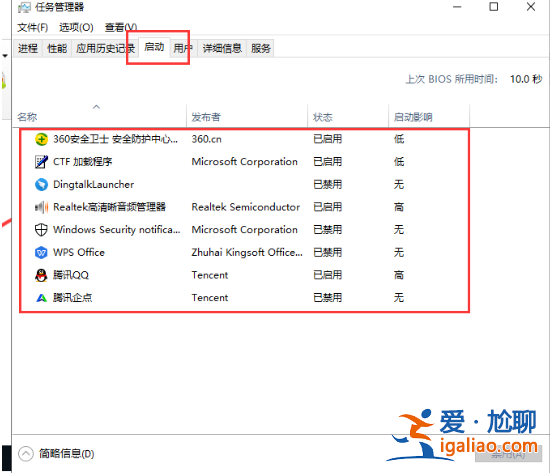Minimize the Task Manager window
This screenshot has width=550, height=473.
[x=457, y=7]
